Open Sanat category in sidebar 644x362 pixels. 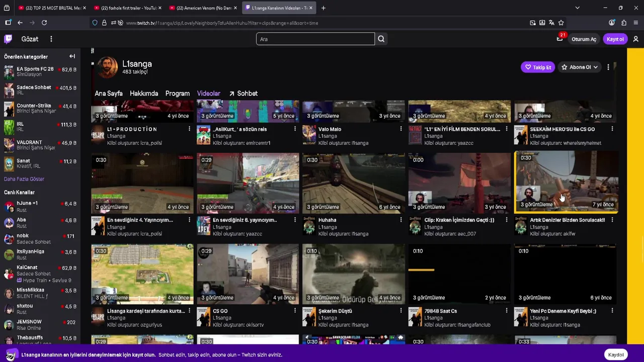click(40, 164)
